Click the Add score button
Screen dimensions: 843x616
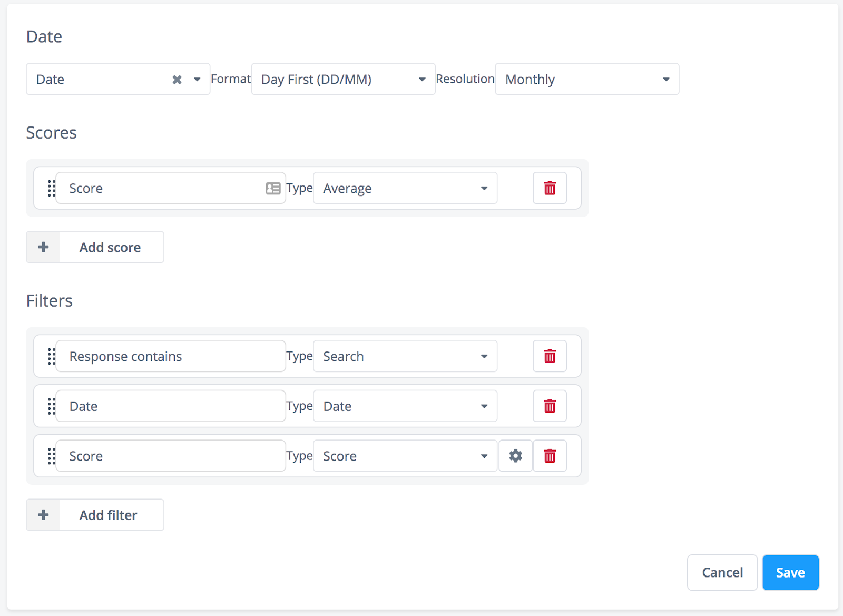[95, 247]
